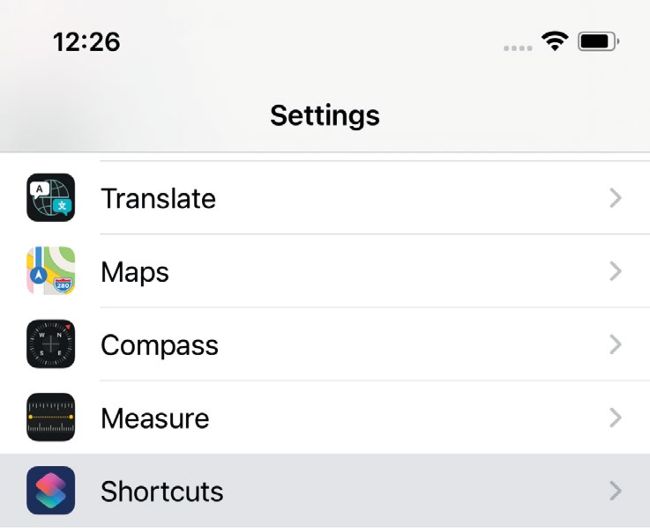This screenshot has width=650, height=532.
Task: Select the Measure label text
Action: click(x=155, y=418)
